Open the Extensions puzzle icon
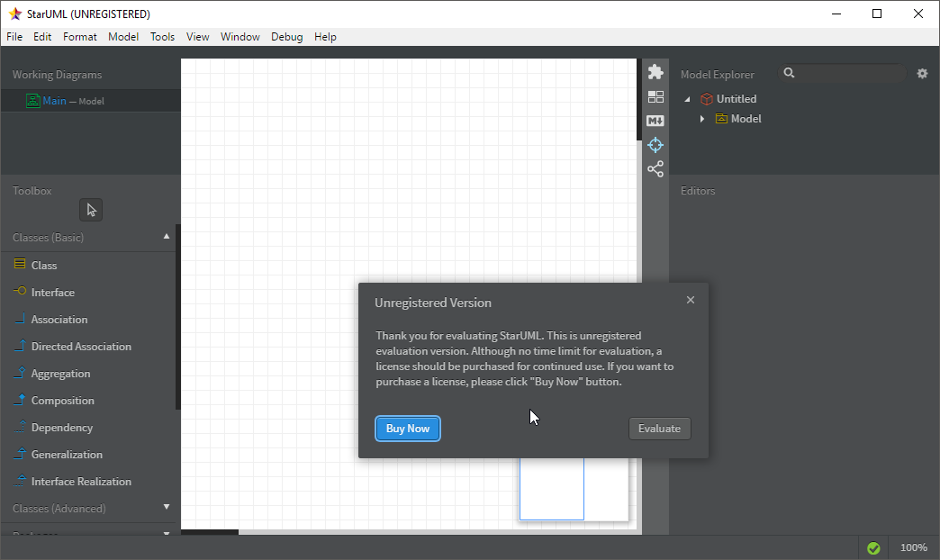940x560 pixels. (x=655, y=72)
